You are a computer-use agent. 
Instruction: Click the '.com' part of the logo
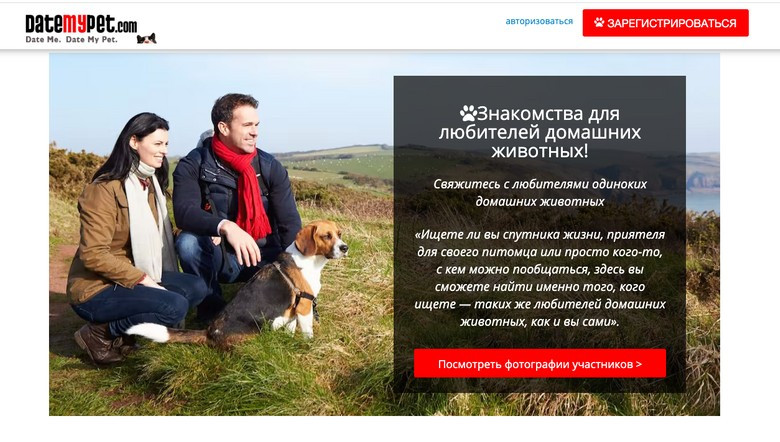(127, 26)
